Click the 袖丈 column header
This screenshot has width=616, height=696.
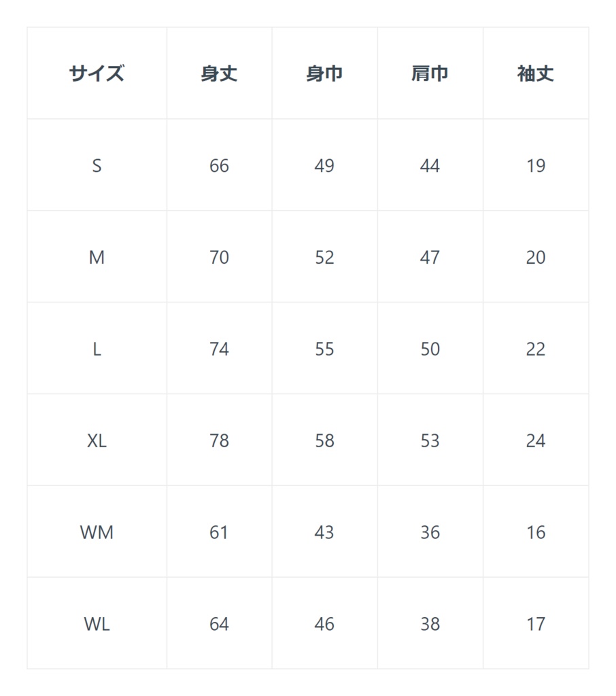(x=536, y=73)
